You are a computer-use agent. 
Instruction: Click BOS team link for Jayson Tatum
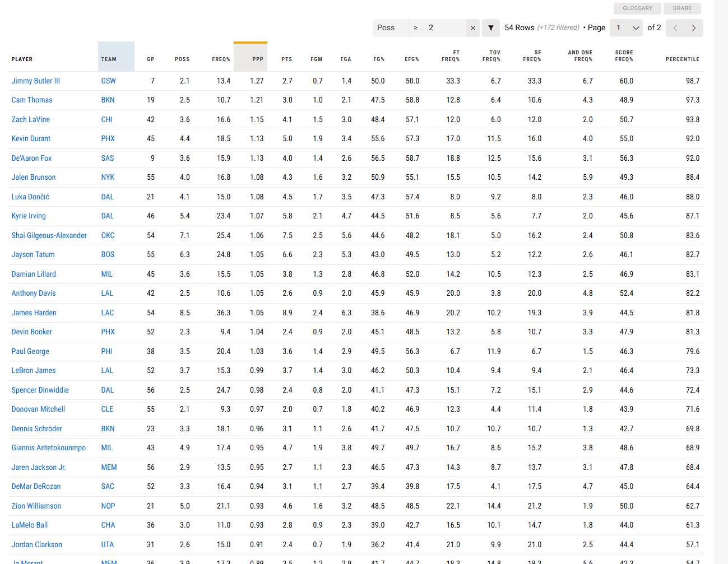[108, 255]
